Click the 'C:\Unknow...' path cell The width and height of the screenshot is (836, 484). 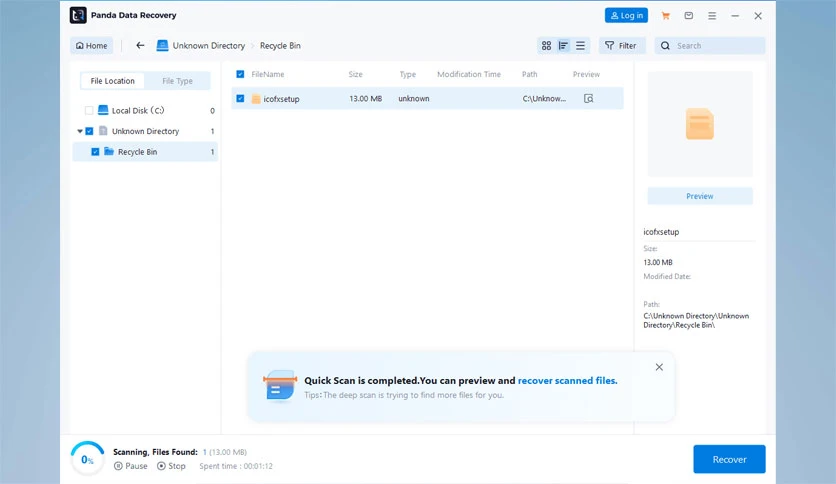[544, 99]
